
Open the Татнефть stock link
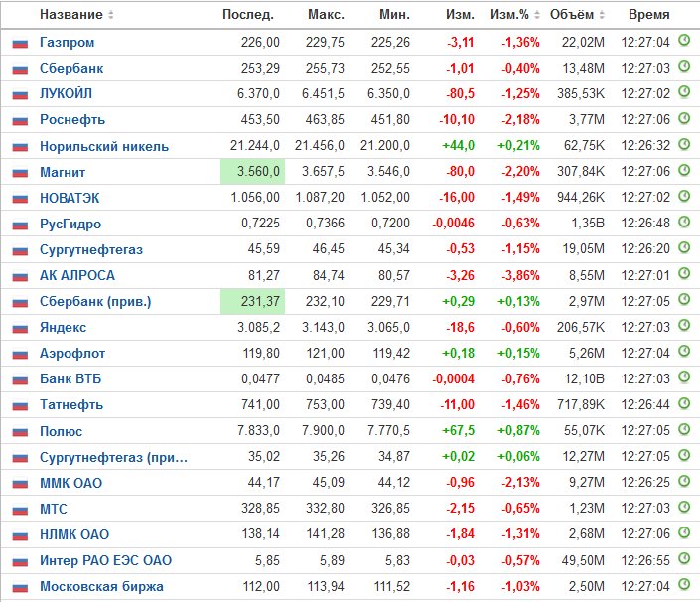[x=71, y=404]
